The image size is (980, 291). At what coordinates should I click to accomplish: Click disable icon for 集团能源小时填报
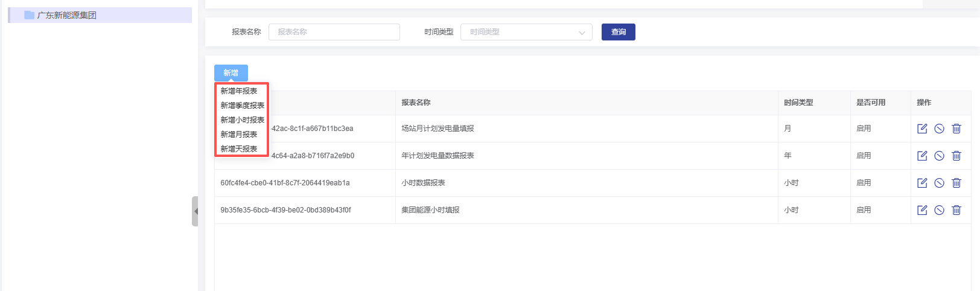tap(939, 210)
